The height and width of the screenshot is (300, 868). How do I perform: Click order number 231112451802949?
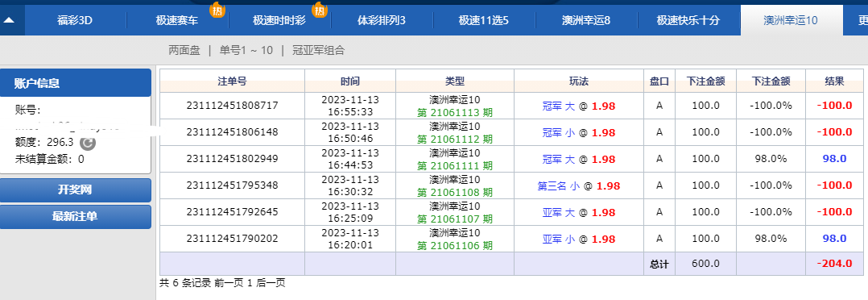click(232, 159)
